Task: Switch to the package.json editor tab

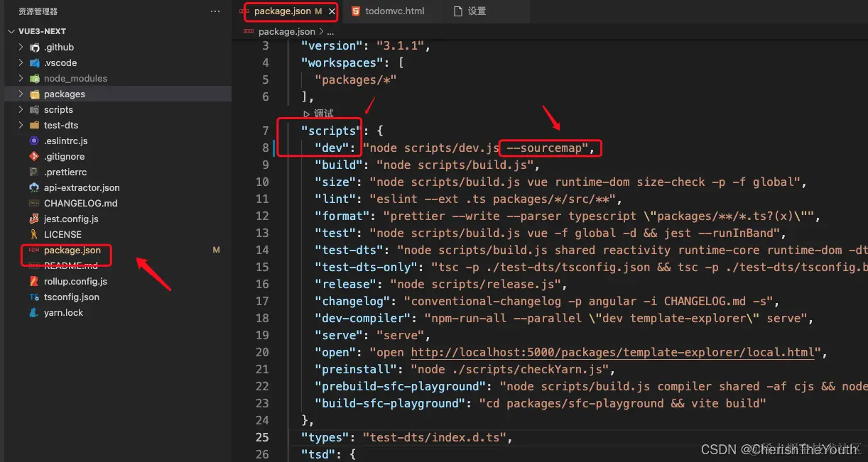Action: click(288, 11)
